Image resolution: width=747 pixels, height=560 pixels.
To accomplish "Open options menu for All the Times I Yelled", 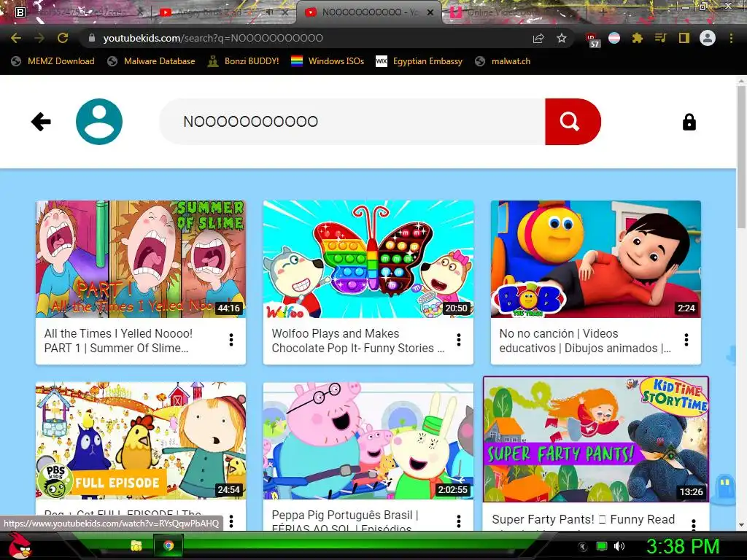I will [231, 340].
